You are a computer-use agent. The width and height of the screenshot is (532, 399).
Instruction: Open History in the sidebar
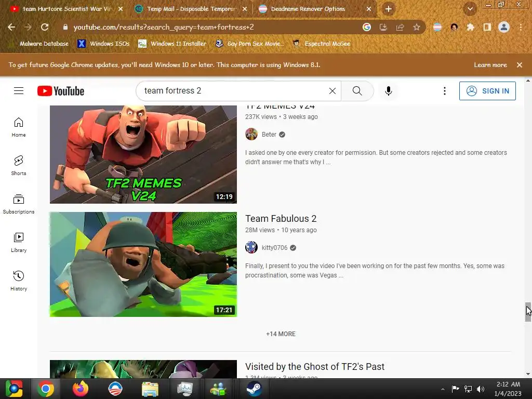[19, 281]
